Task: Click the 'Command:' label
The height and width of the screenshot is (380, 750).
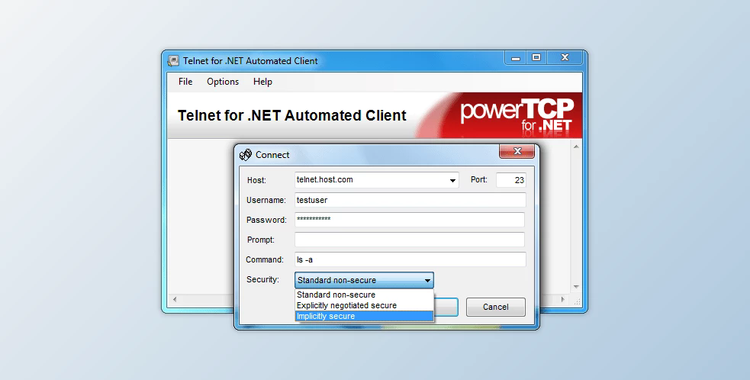Action: tap(265, 260)
